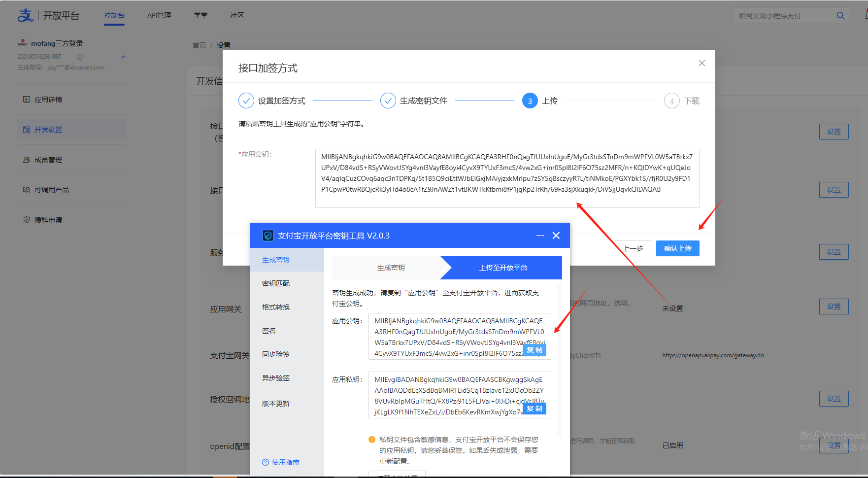Click 设置 button for 授权回调地址 row
Viewport: 868px width, 478px height.
click(x=834, y=399)
